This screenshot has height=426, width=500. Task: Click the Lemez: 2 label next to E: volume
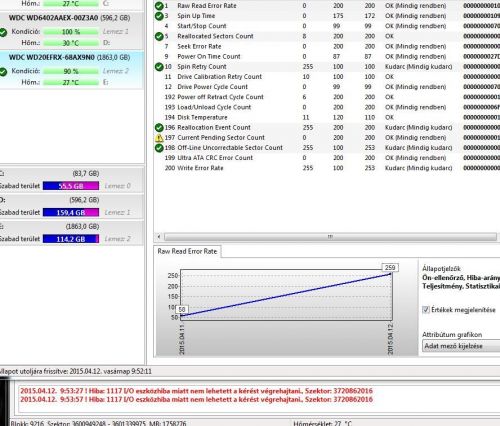tap(117, 239)
